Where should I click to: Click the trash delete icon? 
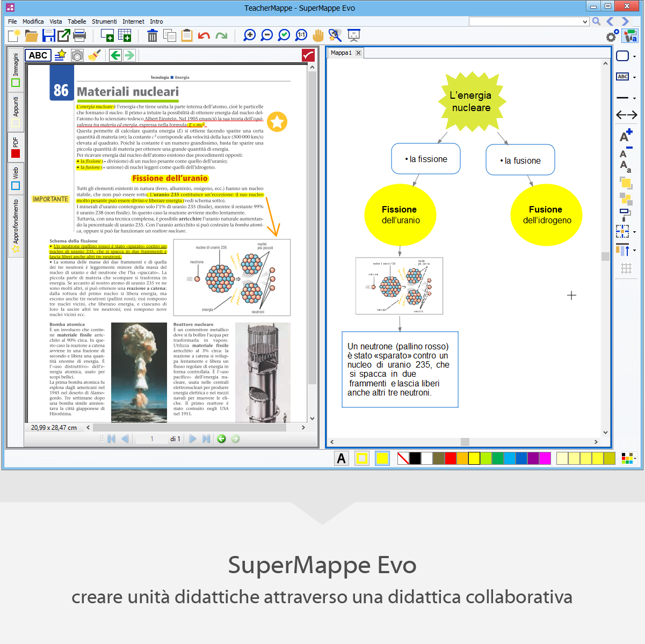pyautogui.click(x=153, y=36)
